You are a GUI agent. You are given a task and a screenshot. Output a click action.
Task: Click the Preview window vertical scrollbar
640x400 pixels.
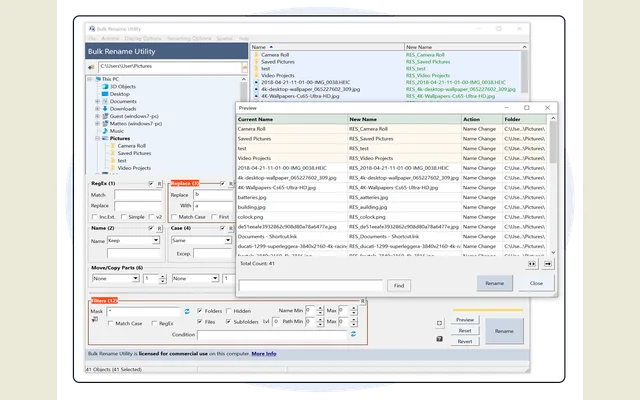pos(553,185)
